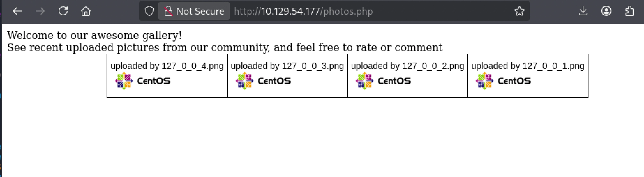644x177 pixels.
Task: Click the browser back arrow
Action: pos(17,11)
